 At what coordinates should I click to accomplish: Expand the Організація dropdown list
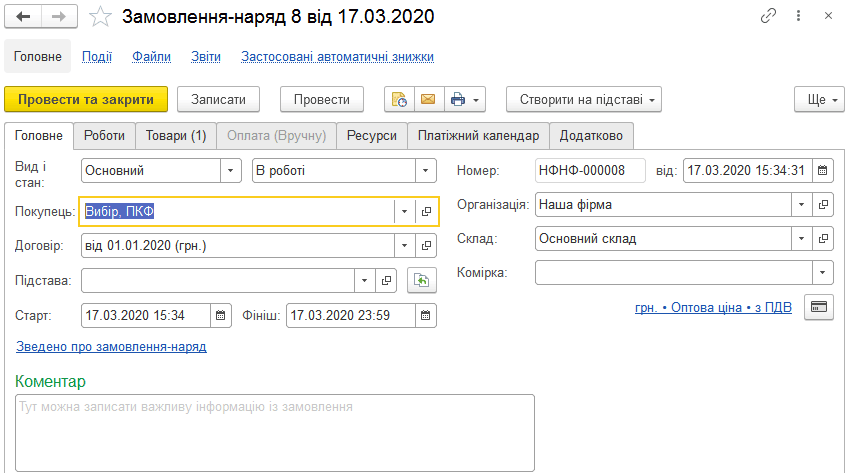[x=801, y=205]
